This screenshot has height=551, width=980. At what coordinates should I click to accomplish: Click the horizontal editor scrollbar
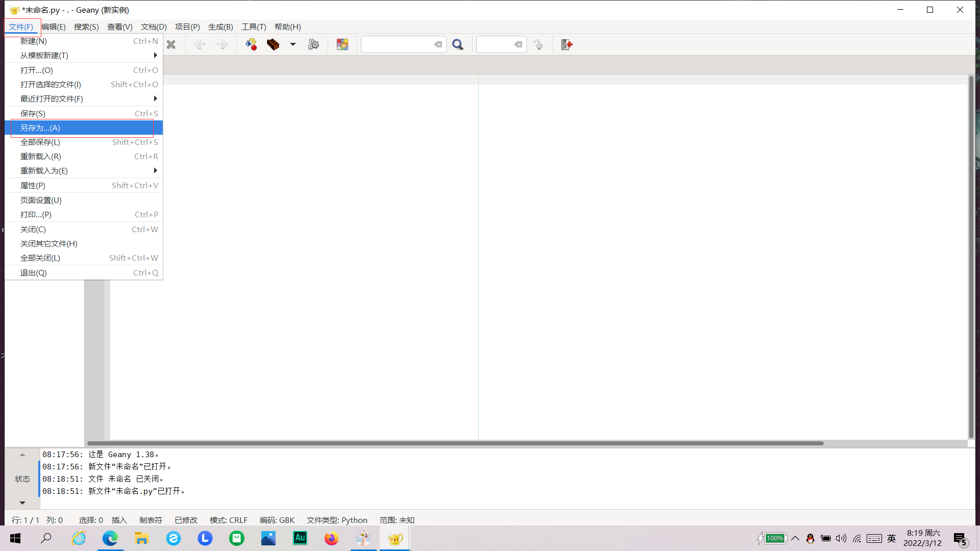pos(455,443)
